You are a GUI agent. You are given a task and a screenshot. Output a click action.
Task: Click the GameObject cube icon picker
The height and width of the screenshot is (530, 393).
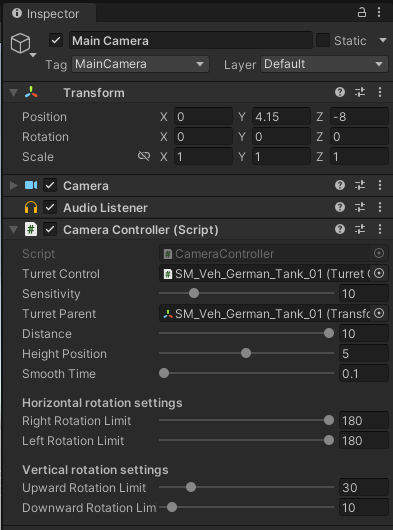click(x=20, y=43)
